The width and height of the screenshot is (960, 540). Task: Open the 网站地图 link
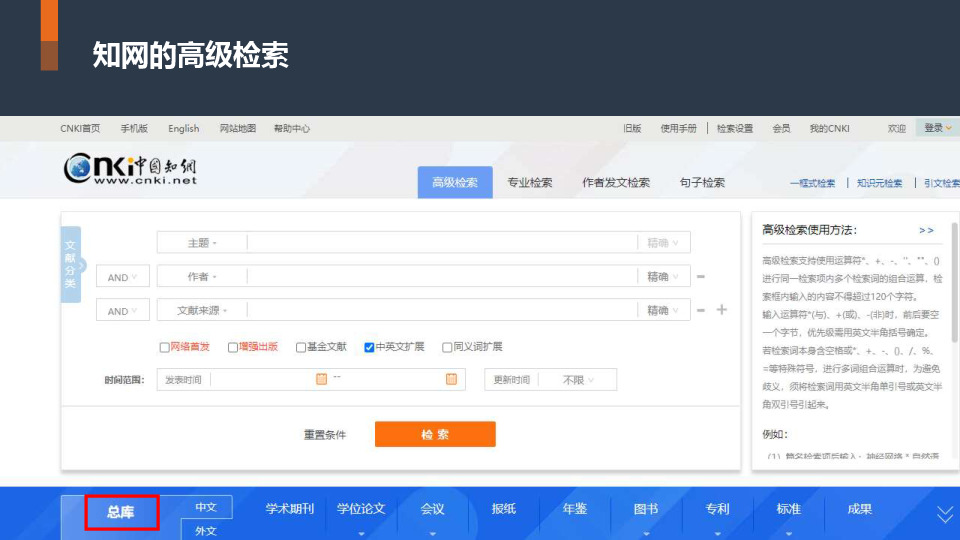coord(238,129)
